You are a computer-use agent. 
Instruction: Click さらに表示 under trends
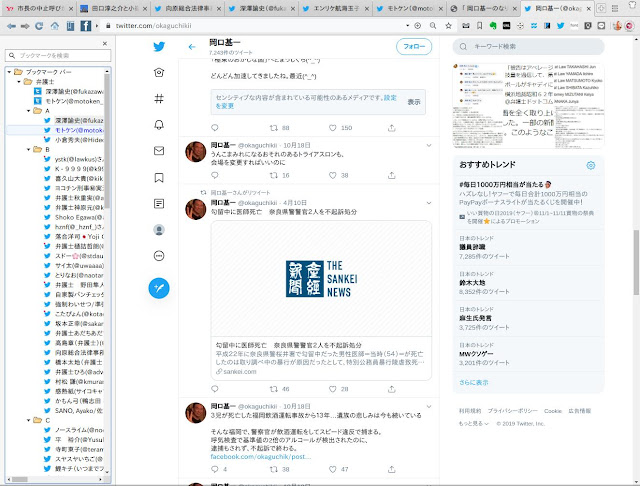[473, 382]
